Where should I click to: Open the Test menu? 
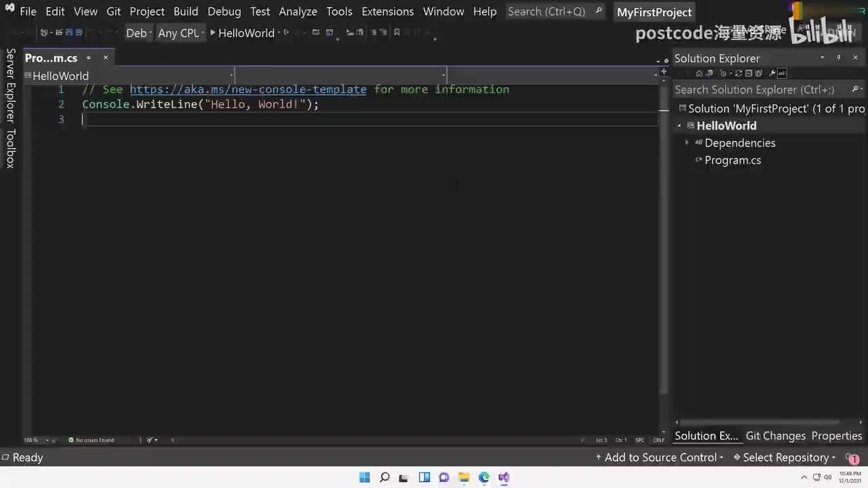(260, 12)
